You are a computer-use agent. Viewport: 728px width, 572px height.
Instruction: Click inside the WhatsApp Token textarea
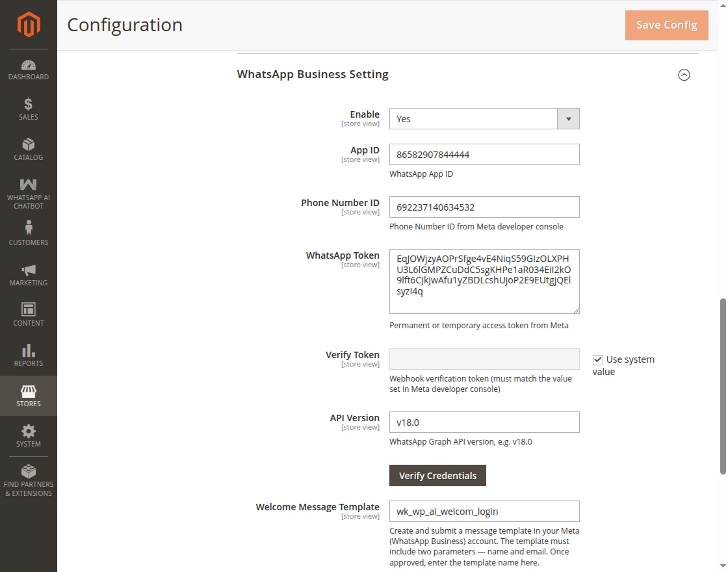point(484,281)
